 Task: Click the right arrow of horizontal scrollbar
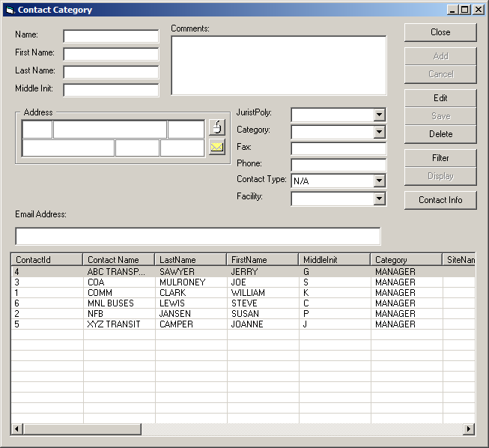coord(469,429)
